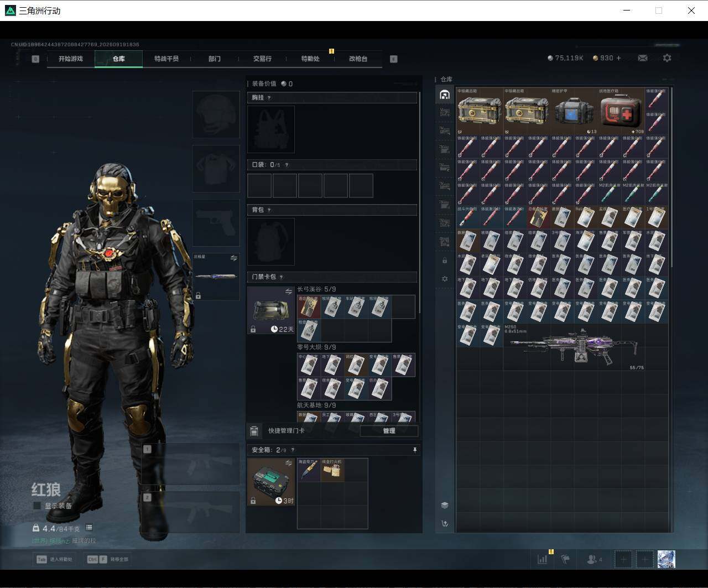Open the statistics bar chart icon
708x588 pixels.
click(542, 559)
